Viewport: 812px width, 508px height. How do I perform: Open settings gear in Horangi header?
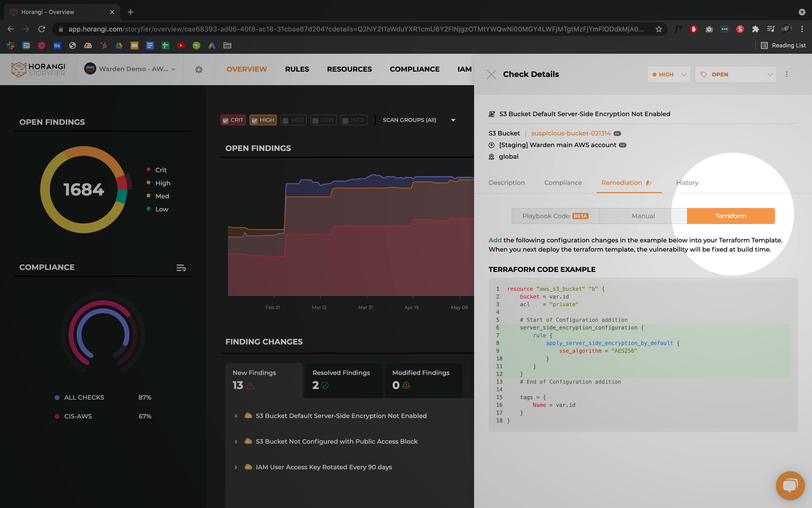[x=199, y=70]
